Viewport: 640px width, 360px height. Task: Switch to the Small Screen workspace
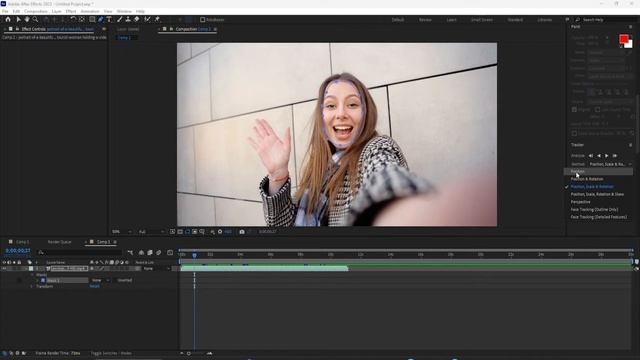[x=482, y=20]
